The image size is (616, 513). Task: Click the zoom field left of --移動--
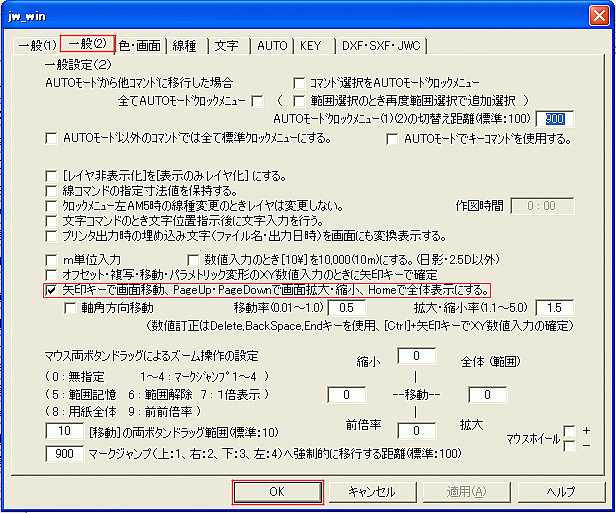[346, 394]
